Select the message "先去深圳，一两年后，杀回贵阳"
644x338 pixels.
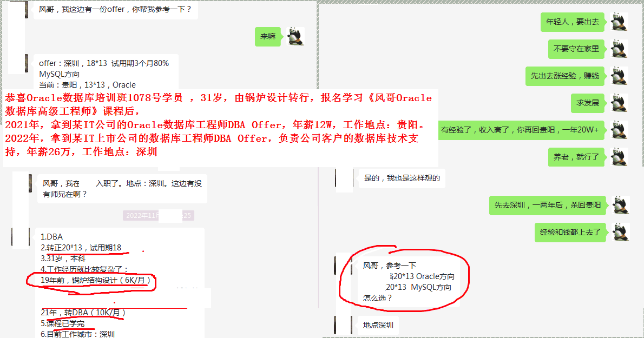click(548, 205)
